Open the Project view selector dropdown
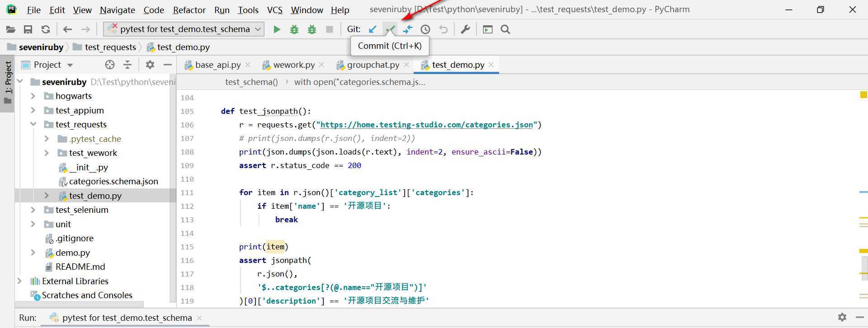 coord(70,65)
